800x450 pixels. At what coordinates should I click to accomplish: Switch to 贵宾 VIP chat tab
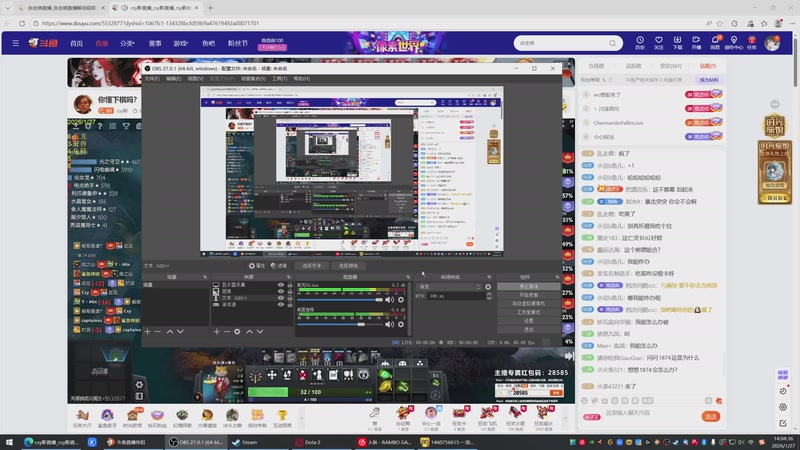(x=670, y=66)
